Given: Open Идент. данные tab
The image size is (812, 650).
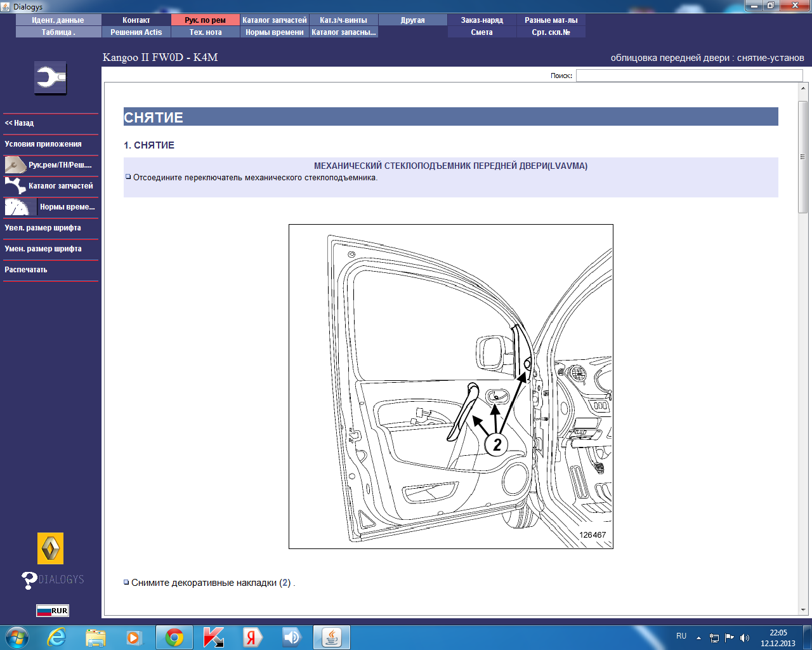Looking at the screenshot, I should tap(58, 20).
